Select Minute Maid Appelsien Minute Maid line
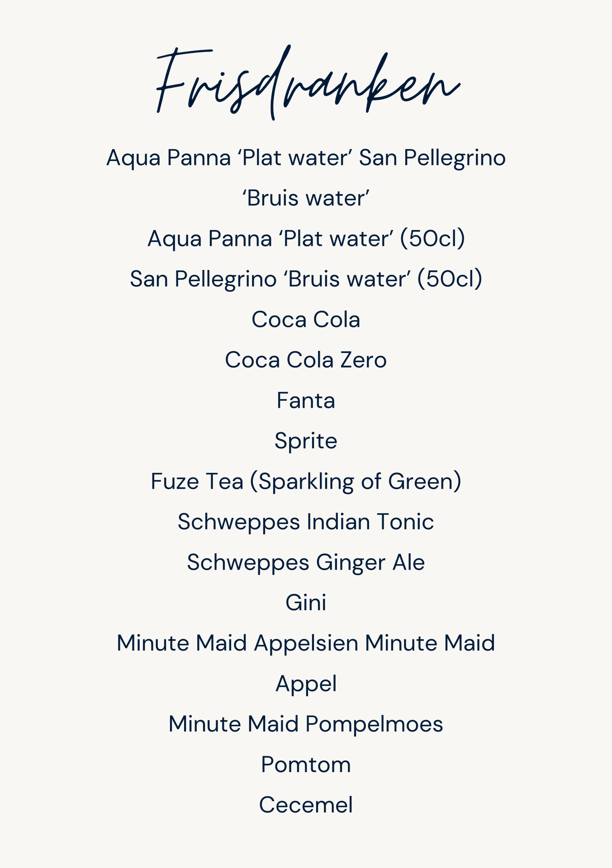This screenshot has width=612, height=868. pos(306,643)
